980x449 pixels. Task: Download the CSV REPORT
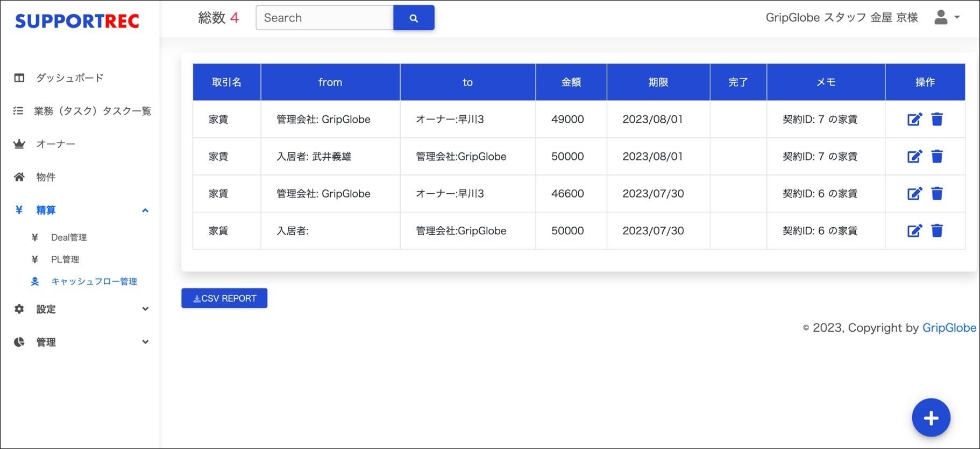point(224,298)
